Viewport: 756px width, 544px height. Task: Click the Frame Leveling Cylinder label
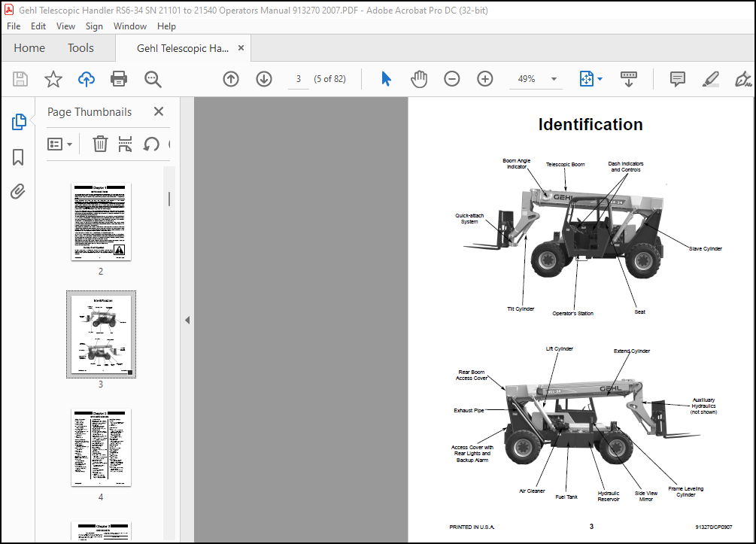685,491
